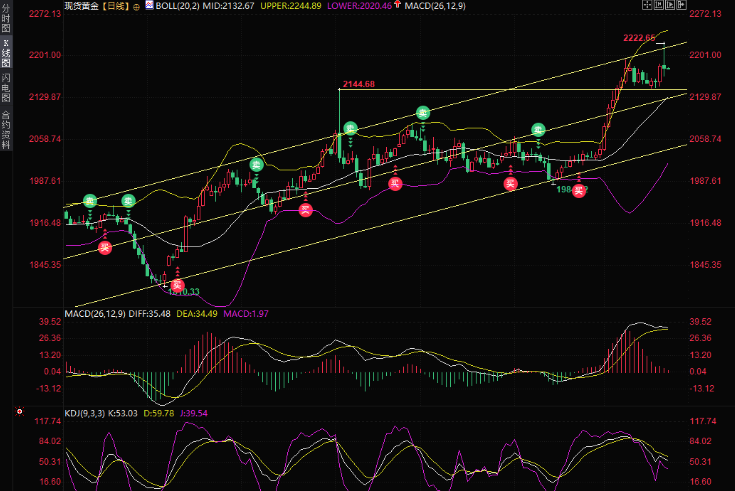Click the red settings icon beside KDJ panel

[x=19, y=412]
